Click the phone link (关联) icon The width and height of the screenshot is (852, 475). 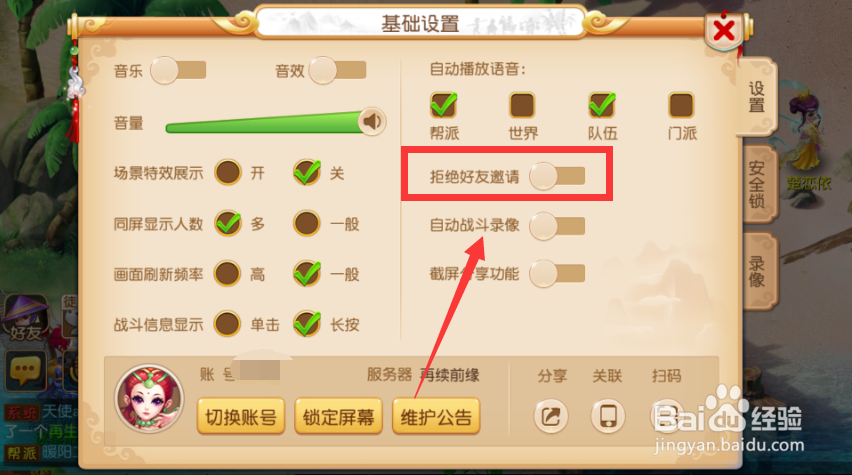click(x=608, y=416)
